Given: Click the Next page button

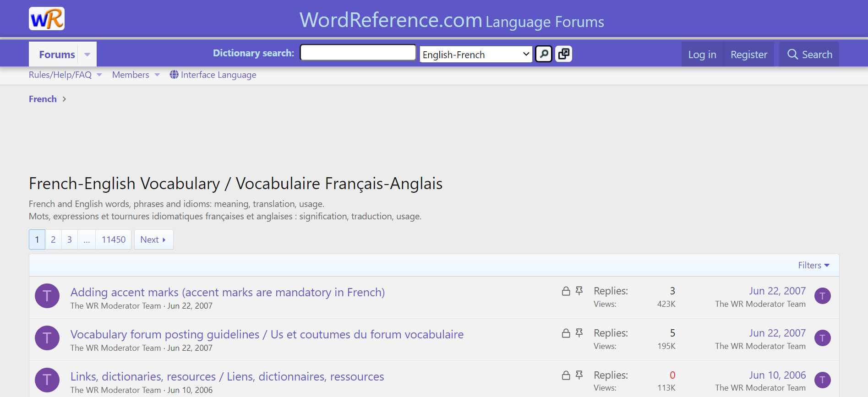Looking at the screenshot, I should coord(153,239).
